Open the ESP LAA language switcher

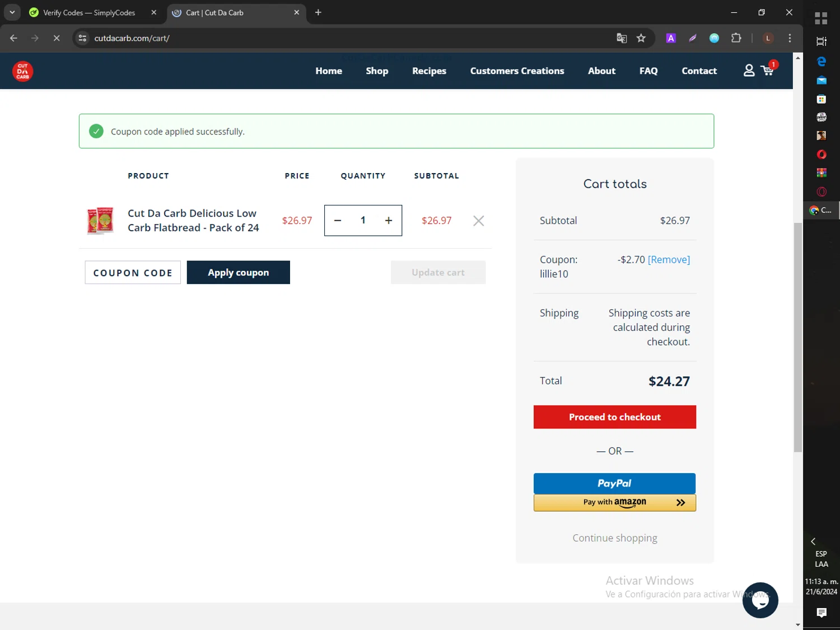tap(822, 559)
